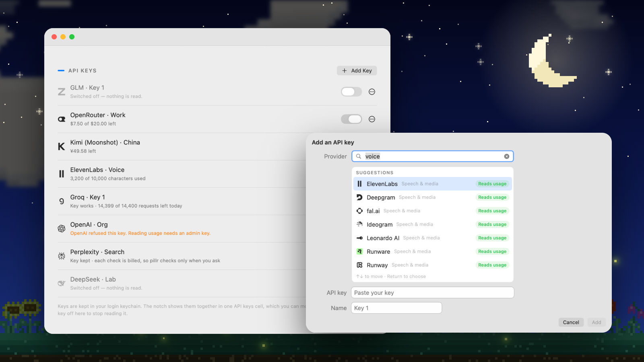Image resolution: width=644 pixels, height=362 pixels.
Task: Open more options for GLM Key 1
Action: point(372,92)
